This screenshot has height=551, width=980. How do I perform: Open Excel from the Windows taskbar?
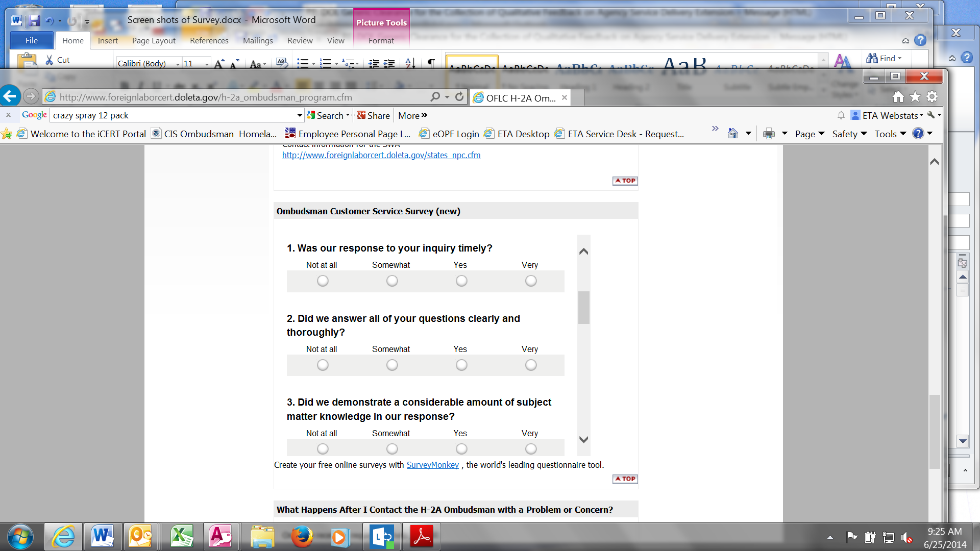click(181, 537)
